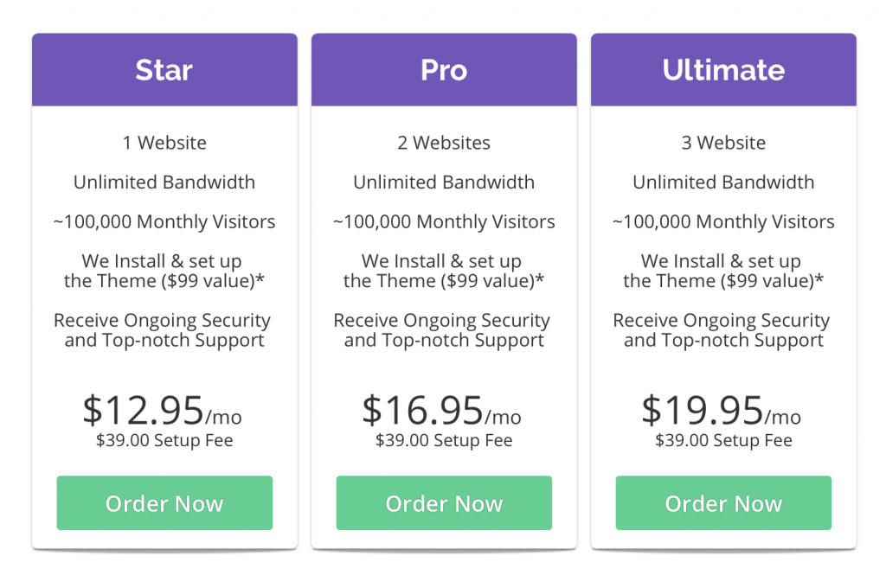Click the $19.95/mo price
Image resolution: width=886 pixels, height=588 pixels.
pos(722,410)
